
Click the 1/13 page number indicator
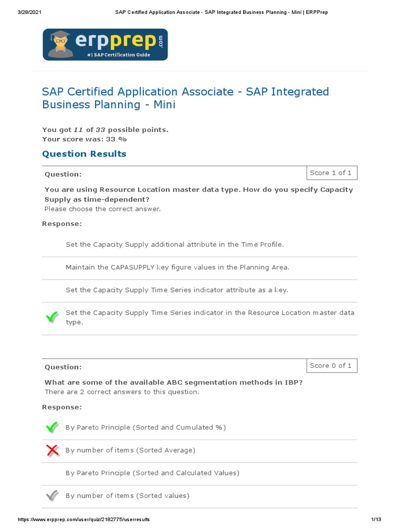(x=376, y=520)
